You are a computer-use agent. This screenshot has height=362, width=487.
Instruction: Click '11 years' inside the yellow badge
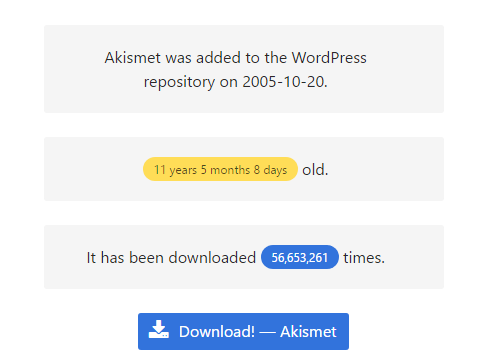[175, 170]
